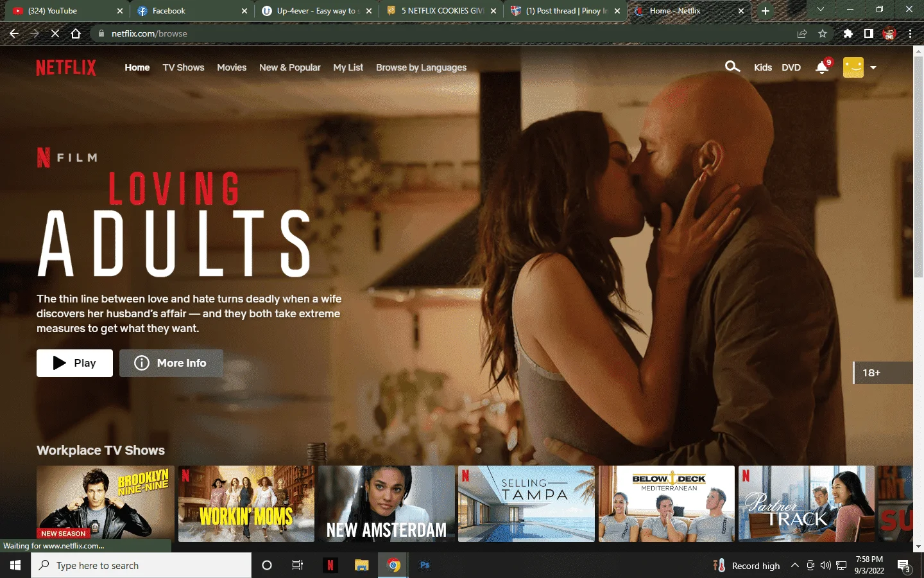Close the YouTube tab
This screenshot has width=924, height=578.
coord(119,11)
